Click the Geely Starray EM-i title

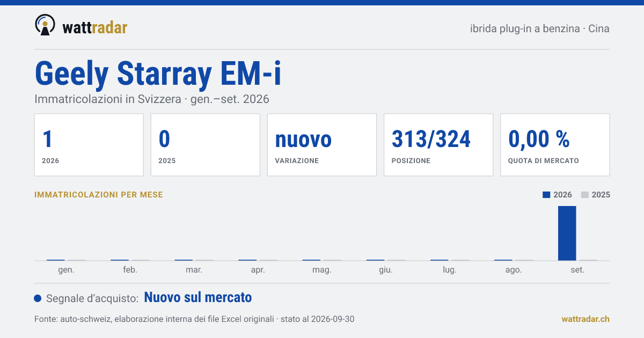pos(158,74)
